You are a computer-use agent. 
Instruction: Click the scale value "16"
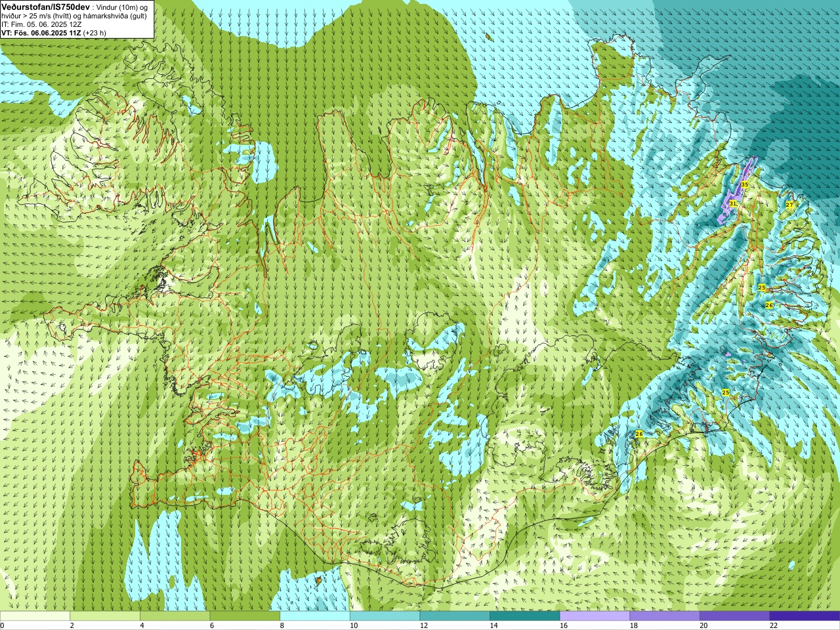click(564, 626)
